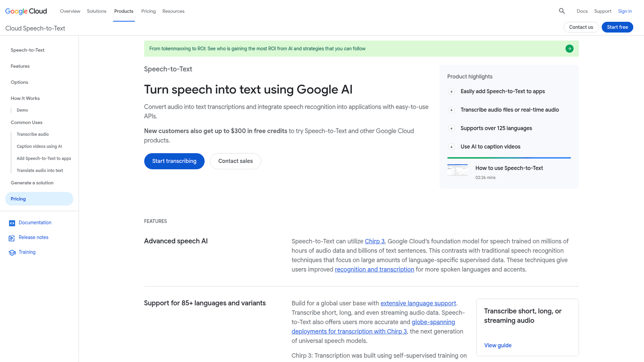The height and width of the screenshot is (362, 644).
Task: Follow the 'extensive language support' link
Action: click(x=418, y=303)
